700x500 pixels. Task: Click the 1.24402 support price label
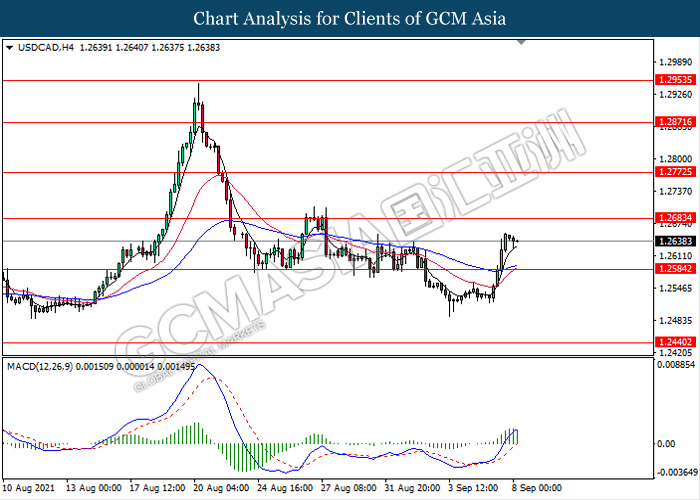pos(675,342)
